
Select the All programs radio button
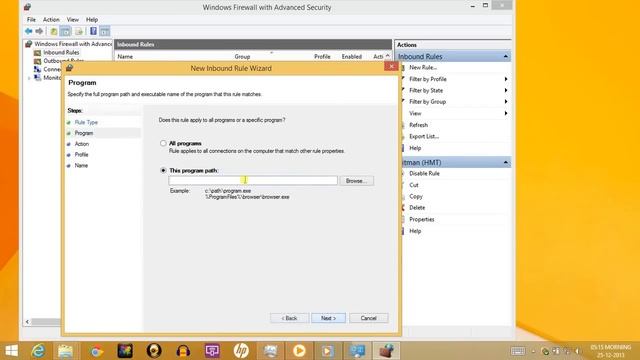pos(163,143)
